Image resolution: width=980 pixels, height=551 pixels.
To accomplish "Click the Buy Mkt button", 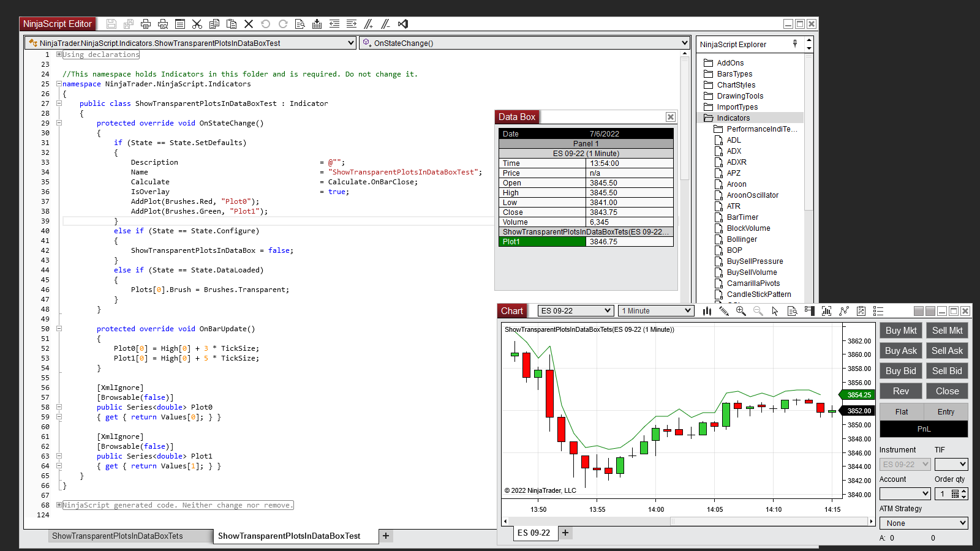I will (901, 331).
